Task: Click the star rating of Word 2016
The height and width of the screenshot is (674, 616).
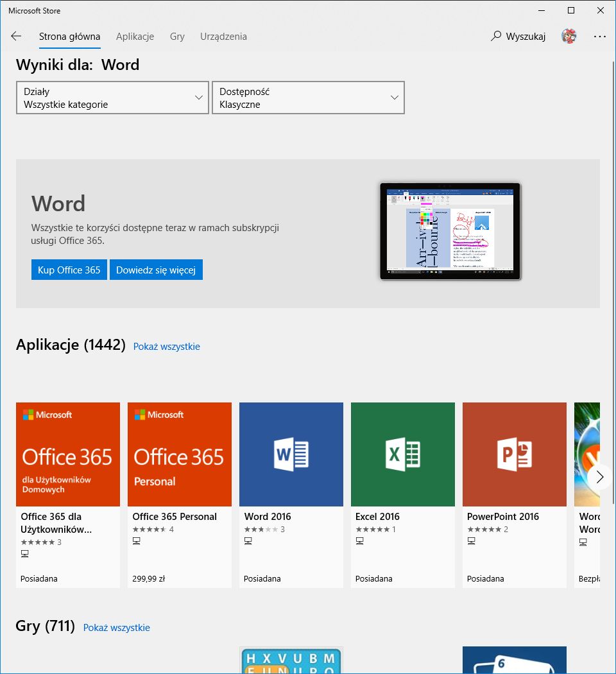Action: (x=261, y=529)
